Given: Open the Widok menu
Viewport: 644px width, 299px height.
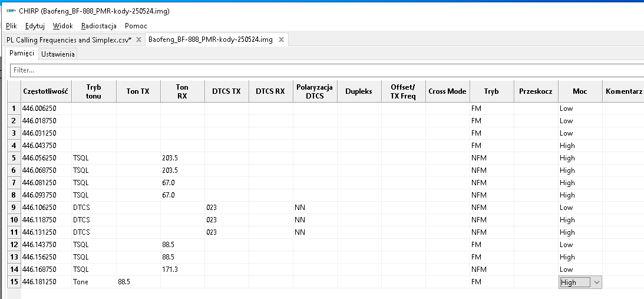Looking at the screenshot, I should click(62, 26).
